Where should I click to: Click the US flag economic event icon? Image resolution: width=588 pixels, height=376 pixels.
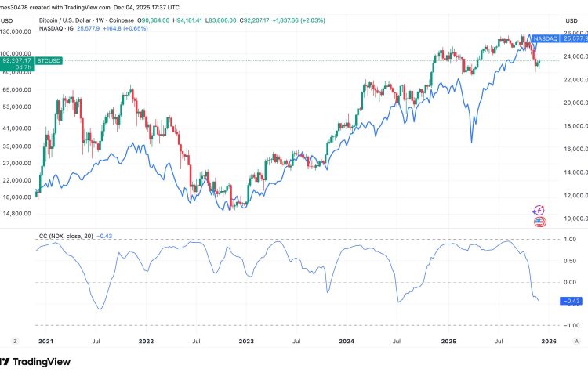(539, 222)
